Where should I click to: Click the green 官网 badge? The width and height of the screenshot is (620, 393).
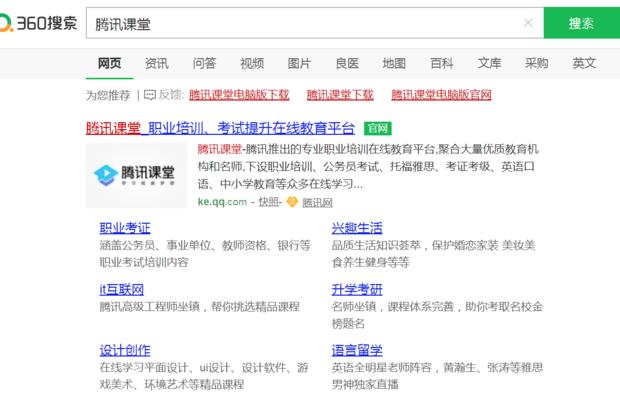(378, 128)
